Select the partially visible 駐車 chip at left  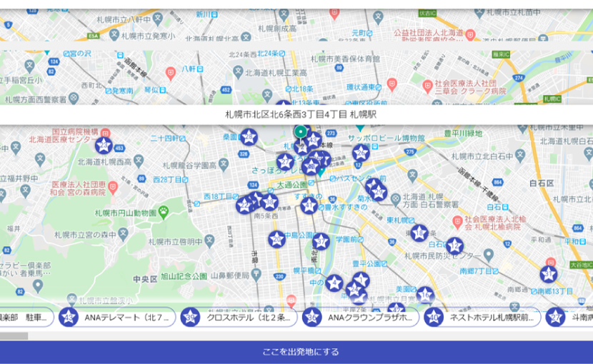(25, 317)
